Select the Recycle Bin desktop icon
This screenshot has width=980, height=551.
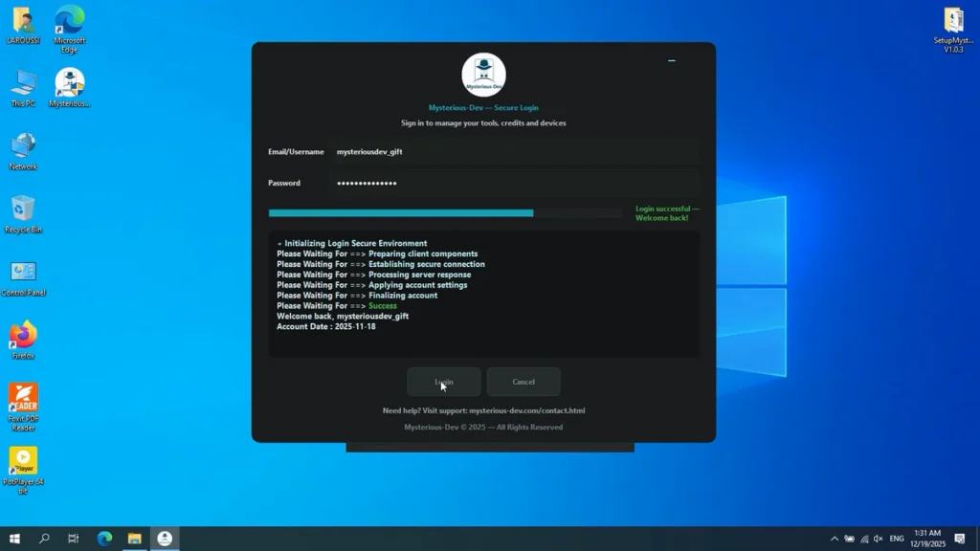23,209
